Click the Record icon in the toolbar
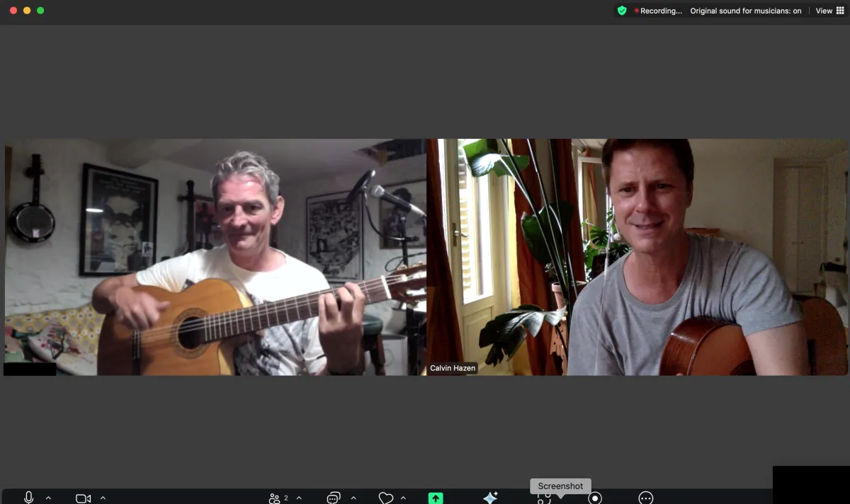Viewport: 850px width, 504px height. (594, 498)
